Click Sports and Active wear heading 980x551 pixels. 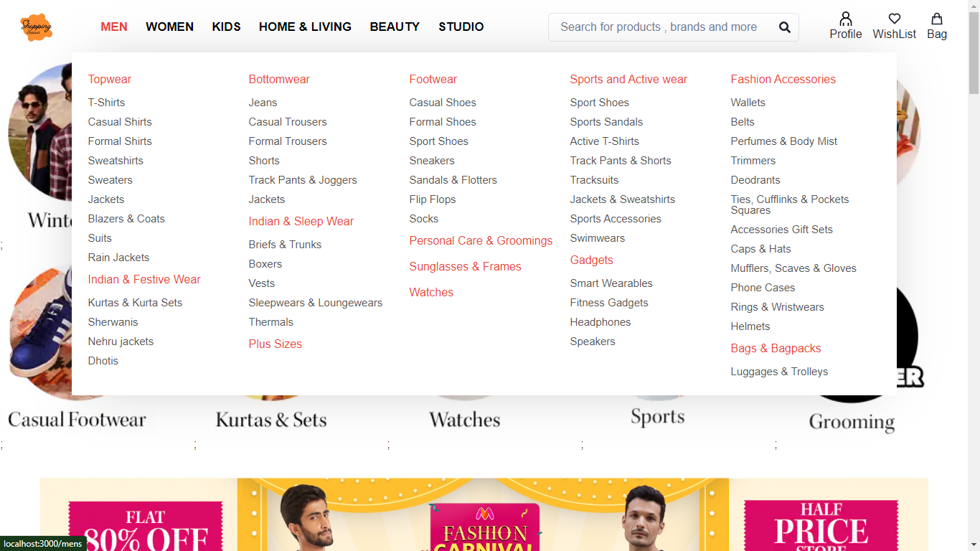pyautogui.click(x=628, y=80)
